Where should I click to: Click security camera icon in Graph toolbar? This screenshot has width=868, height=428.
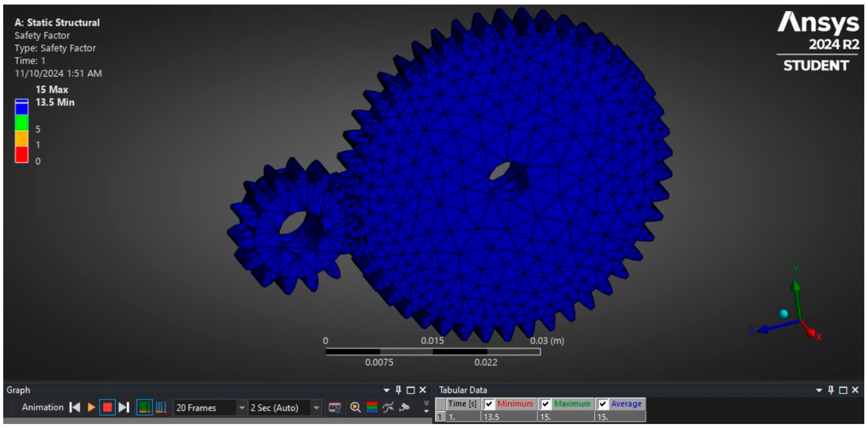click(x=404, y=407)
